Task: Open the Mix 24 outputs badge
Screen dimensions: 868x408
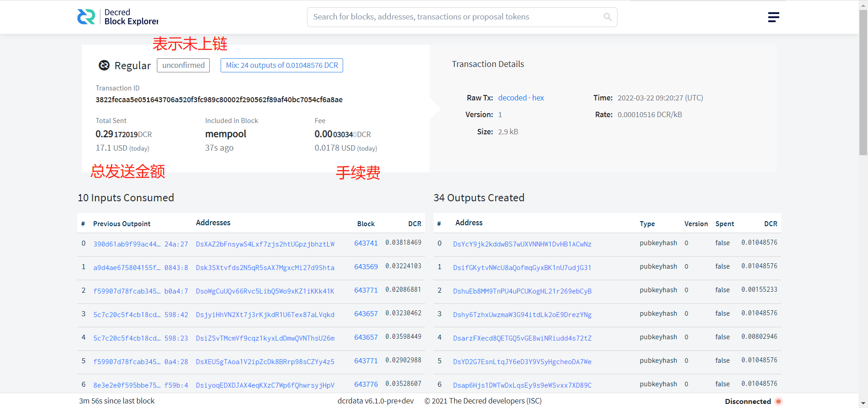Action: (x=282, y=66)
